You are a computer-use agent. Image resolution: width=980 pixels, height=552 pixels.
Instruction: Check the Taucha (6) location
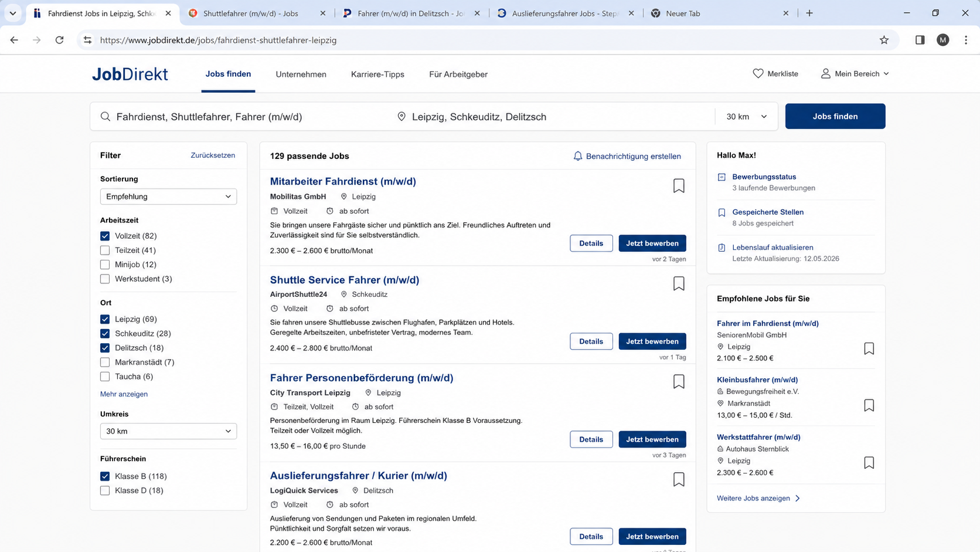pos(105,377)
